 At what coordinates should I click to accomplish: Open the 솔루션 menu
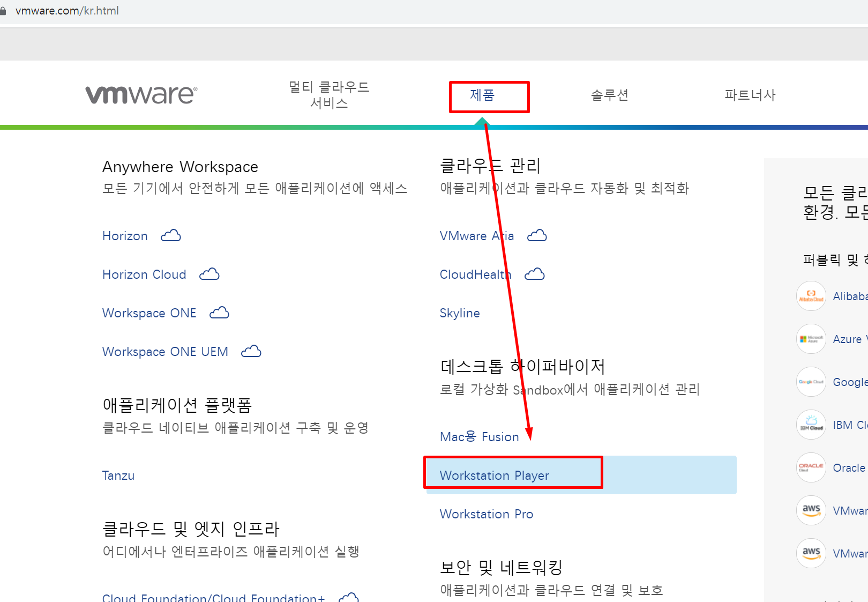(x=610, y=95)
